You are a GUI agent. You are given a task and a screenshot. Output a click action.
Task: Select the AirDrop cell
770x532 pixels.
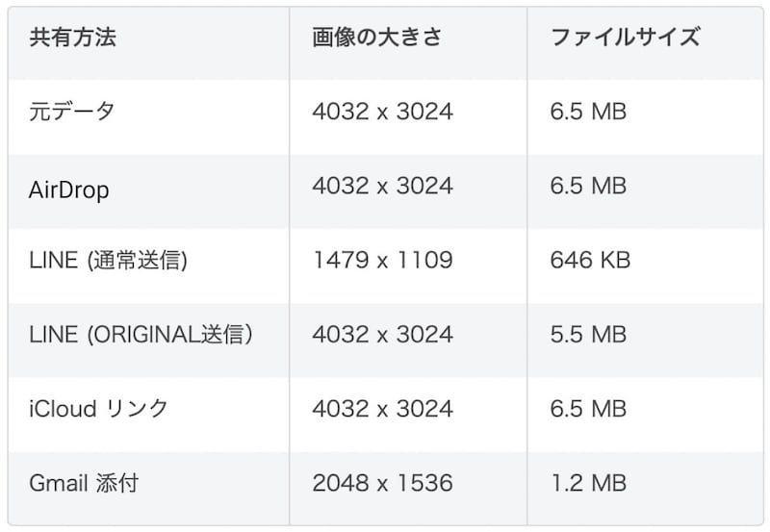(x=68, y=190)
